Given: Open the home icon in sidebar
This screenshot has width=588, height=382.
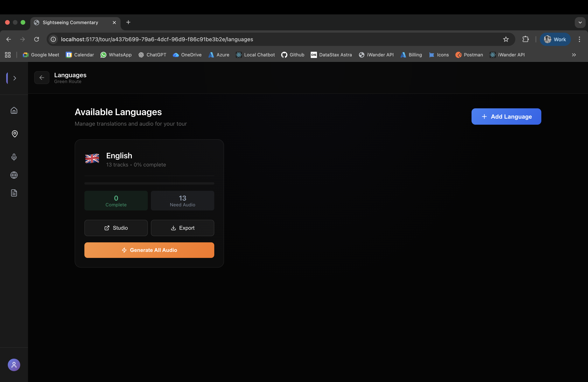Looking at the screenshot, I should 14,110.
